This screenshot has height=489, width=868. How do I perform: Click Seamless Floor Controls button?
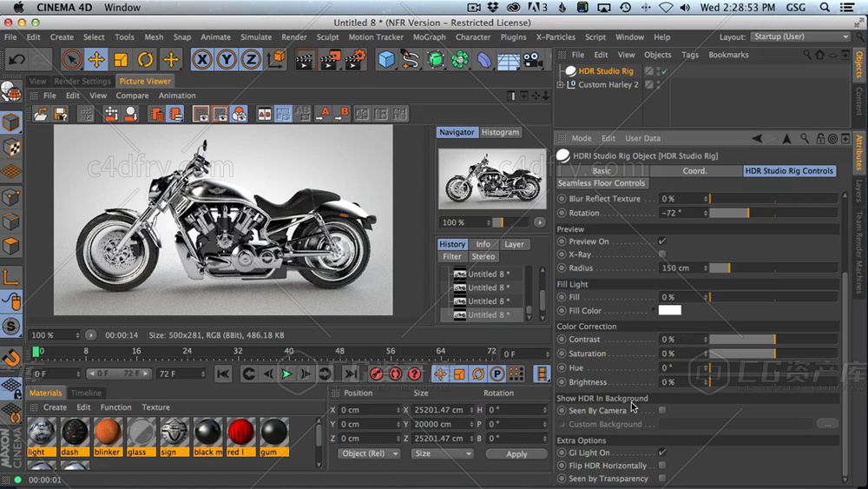click(x=602, y=183)
